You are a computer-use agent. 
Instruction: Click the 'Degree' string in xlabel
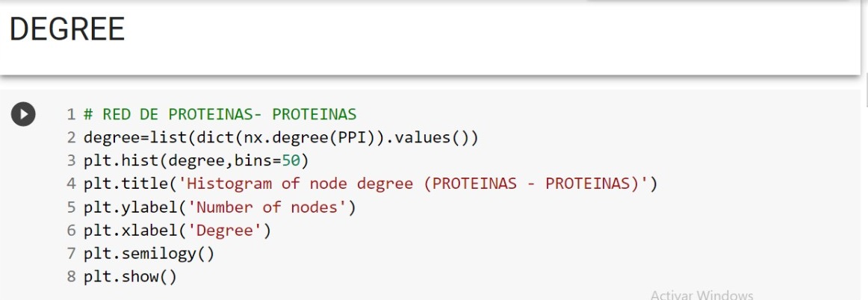pyautogui.click(x=224, y=231)
